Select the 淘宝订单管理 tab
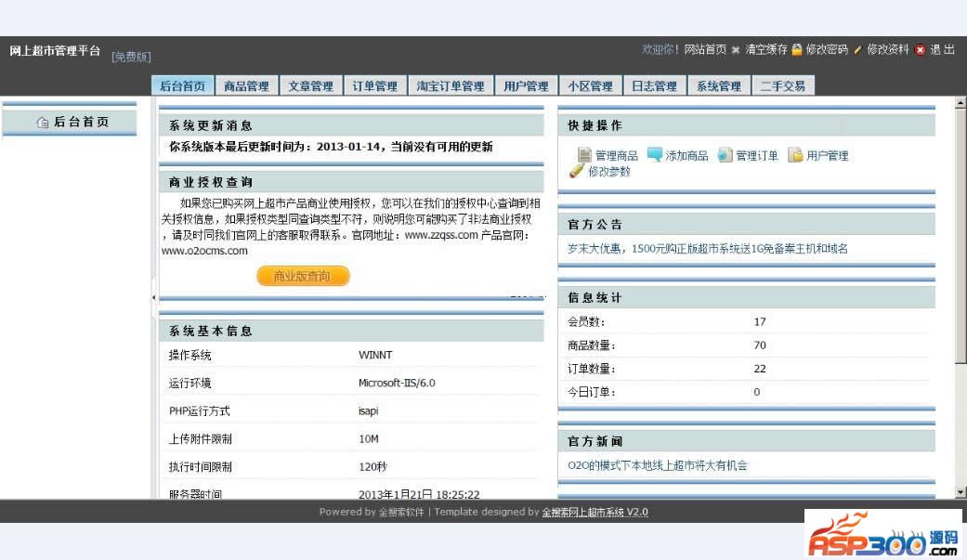The width and height of the screenshot is (967, 560). [451, 85]
